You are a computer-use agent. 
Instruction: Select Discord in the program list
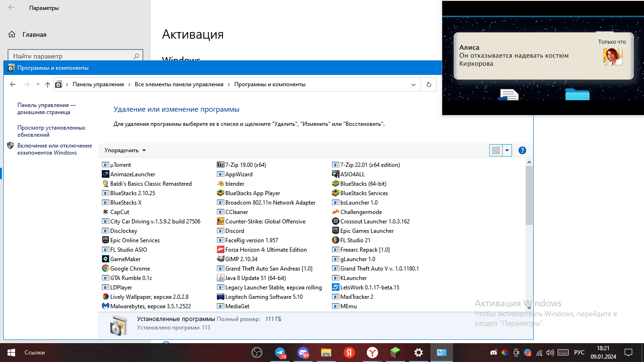click(231, 231)
